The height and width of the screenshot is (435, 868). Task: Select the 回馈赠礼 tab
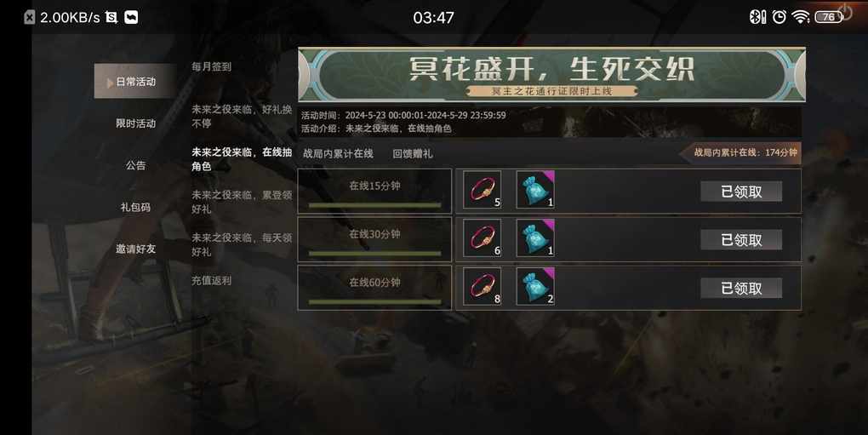click(x=413, y=154)
